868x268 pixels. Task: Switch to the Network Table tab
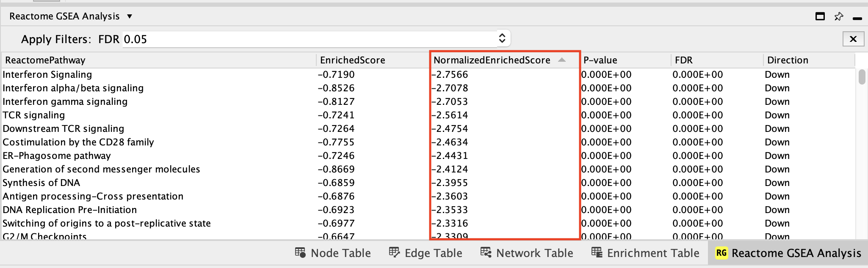click(534, 253)
